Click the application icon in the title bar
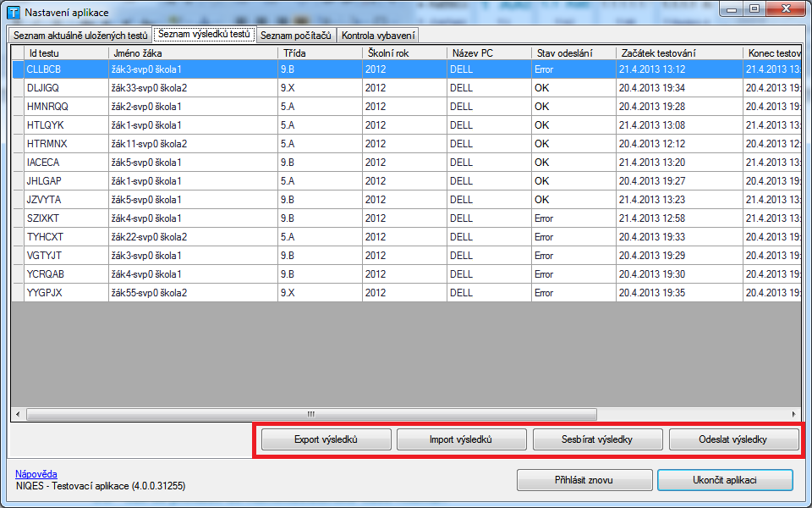Viewport: 812px width, 508px height. pos(14,13)
